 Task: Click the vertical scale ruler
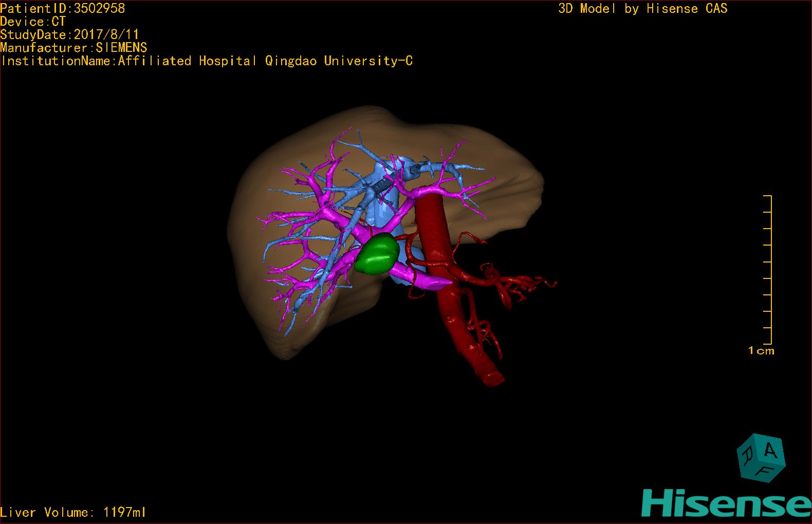[x=768, y=270]
